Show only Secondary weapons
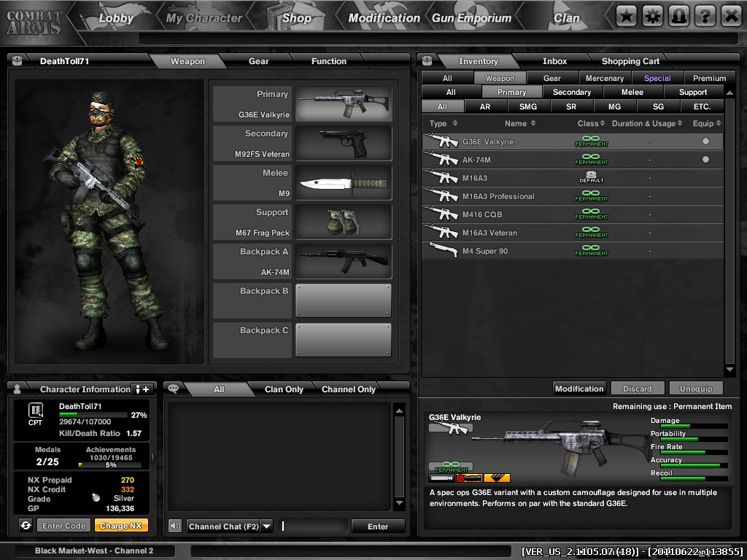 [572, 92]
